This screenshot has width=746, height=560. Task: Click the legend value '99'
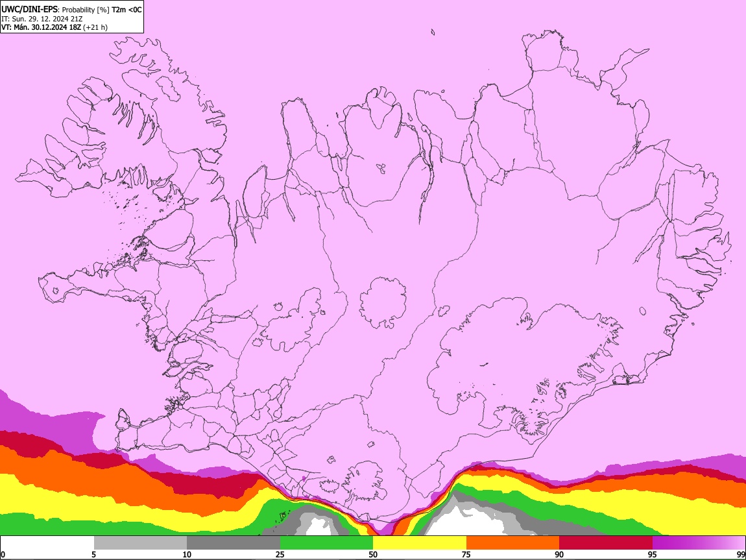point(740,555)
